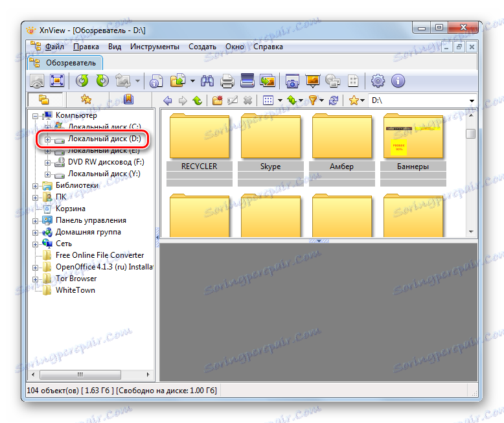Click the image convert icon

click(268, 81)
